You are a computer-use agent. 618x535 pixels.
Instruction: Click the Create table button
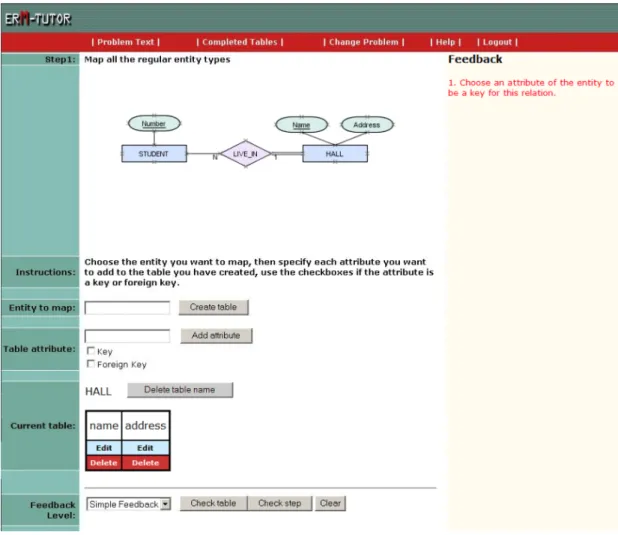214,307
